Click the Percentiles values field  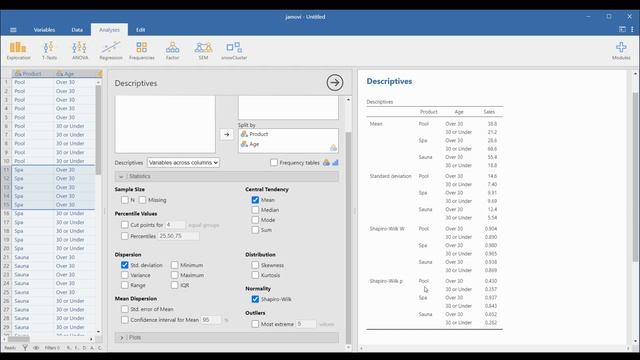point(179,236)
